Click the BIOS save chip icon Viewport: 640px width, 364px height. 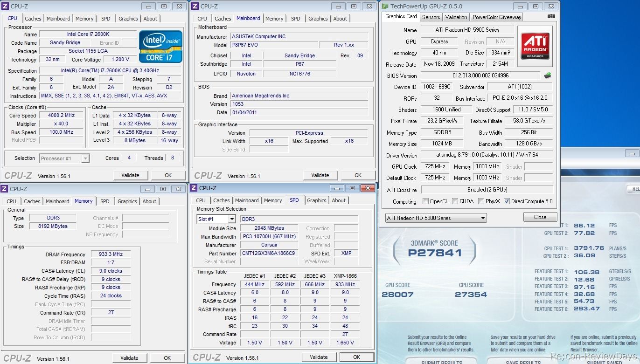click(x=548, y=76)
